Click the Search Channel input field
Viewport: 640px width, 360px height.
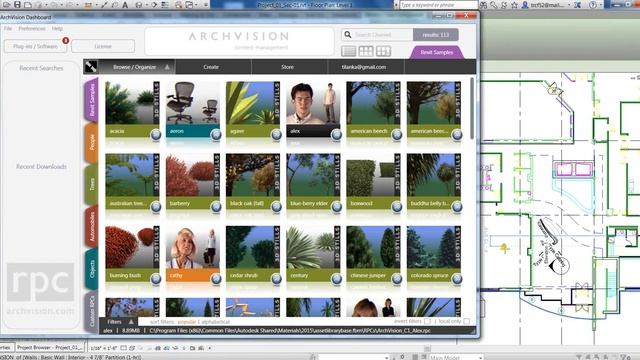(377, 35)
